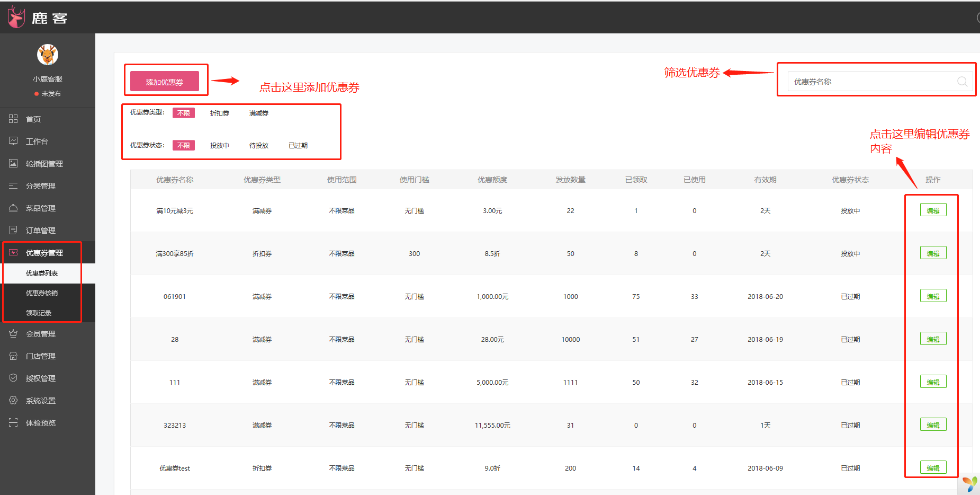This screenshot has height=495, width=980.
Task: Filter coupon type by 满减券
Action: [x=259, y=113]
